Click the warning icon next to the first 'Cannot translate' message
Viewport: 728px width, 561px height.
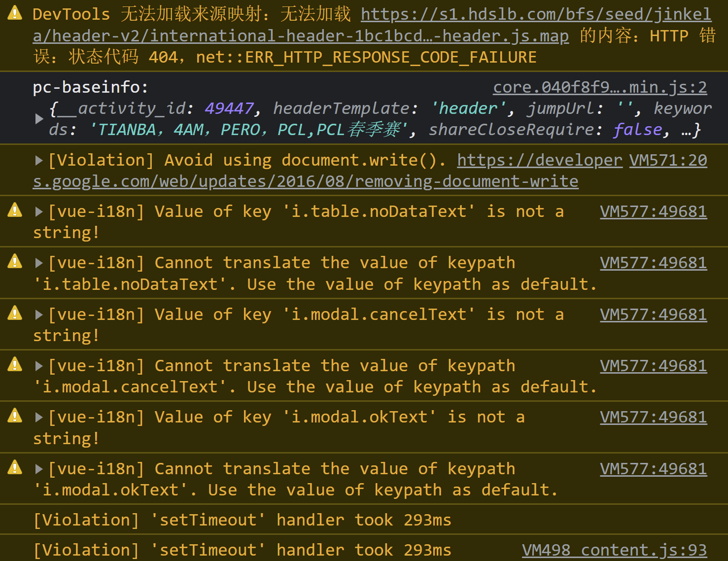tap(14, 261)
